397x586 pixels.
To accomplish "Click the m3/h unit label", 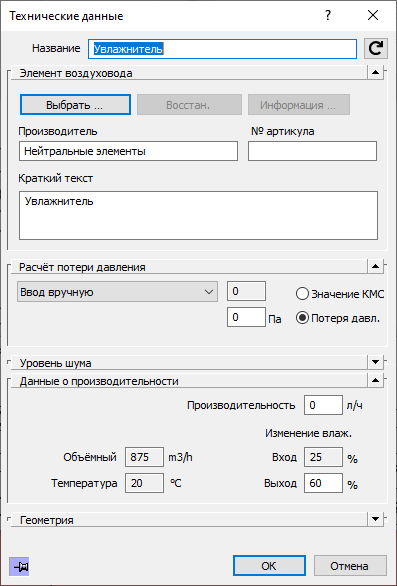I will pyautogui.click(x=180, y=457).
